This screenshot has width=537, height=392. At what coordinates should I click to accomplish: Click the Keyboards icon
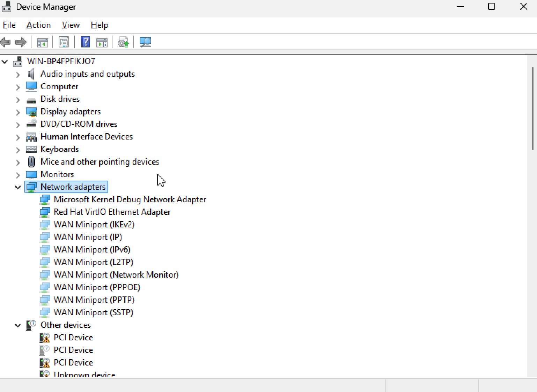pyautogui.click(x=31, y=149)
